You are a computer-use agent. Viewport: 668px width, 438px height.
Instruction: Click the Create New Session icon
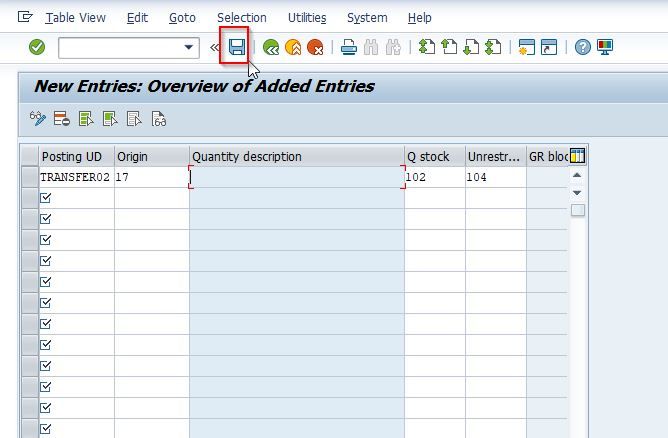tap(527, 47)
